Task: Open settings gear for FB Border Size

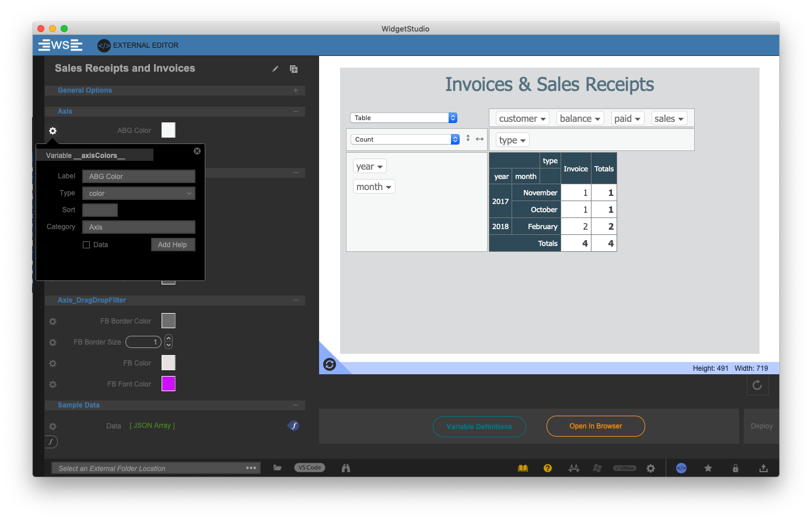Action: tap(53, 342)
